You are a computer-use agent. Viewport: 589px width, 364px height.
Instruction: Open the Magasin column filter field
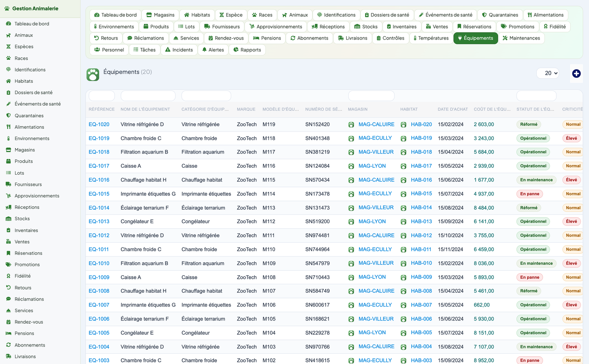coord(371,96)
